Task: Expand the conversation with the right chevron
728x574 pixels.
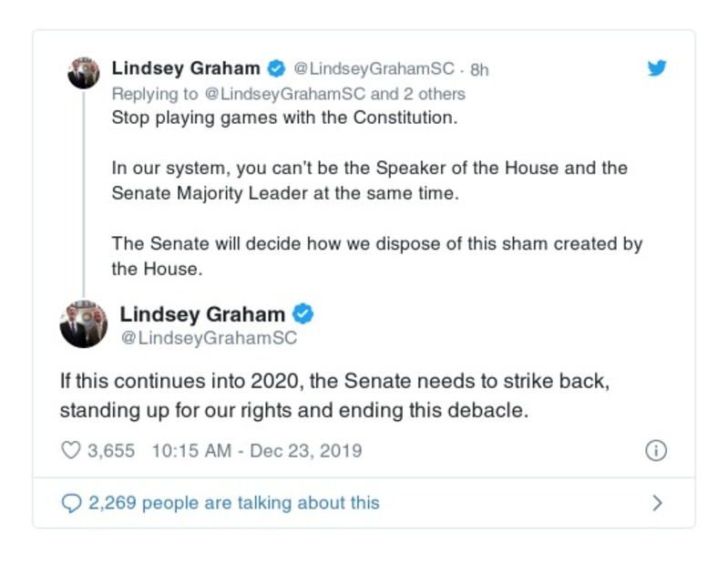Action: click(657, 503)
